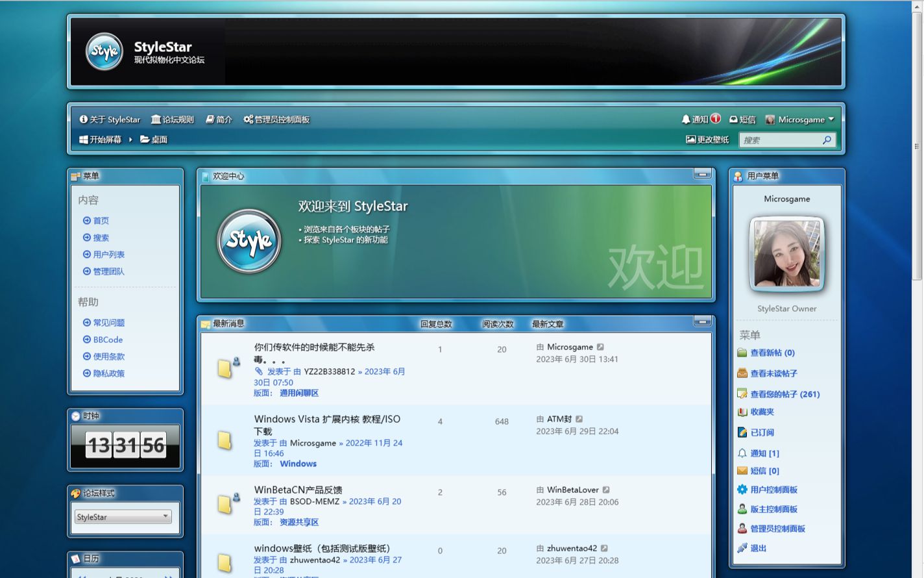Click 退出 to log out
Screen dimensions: 924x578
point(758,548)
